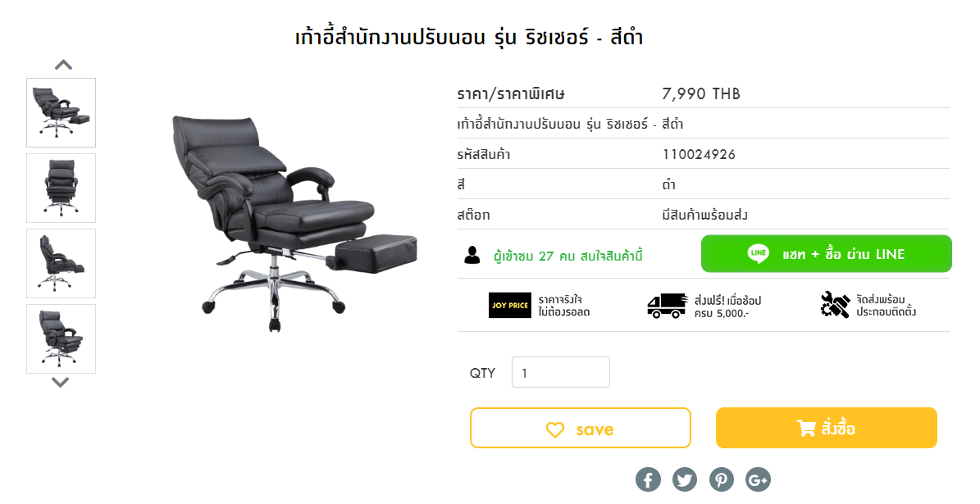Screen dimensions: 980x504
Task: Chat and buy via LINE button
Action: (827, 253)
